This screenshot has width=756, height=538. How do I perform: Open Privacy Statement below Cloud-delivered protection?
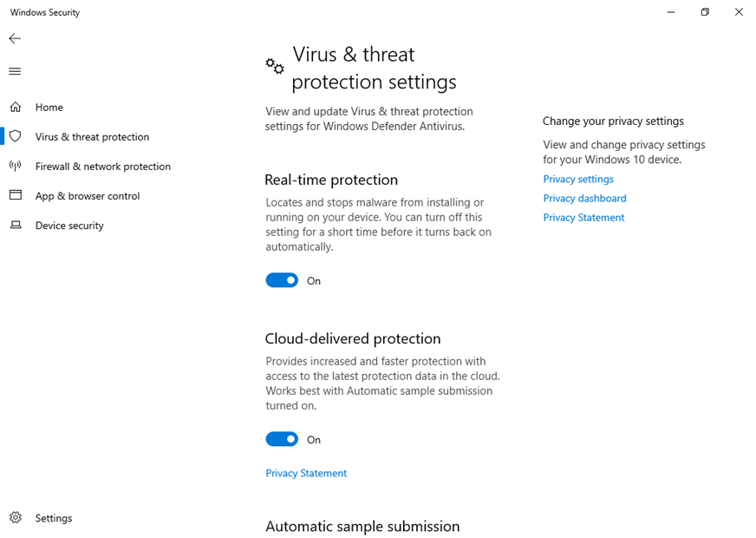click(306, 473)
